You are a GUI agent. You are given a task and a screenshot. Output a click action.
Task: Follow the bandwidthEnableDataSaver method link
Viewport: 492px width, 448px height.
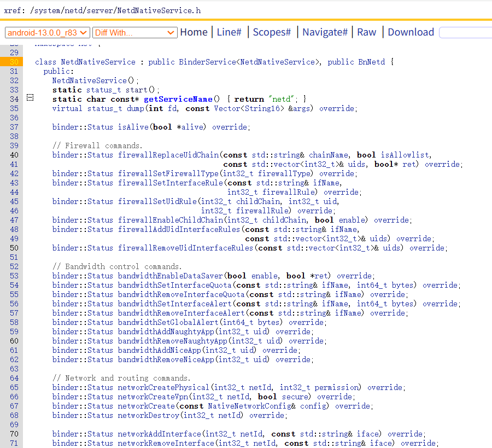tap(171, 276)
